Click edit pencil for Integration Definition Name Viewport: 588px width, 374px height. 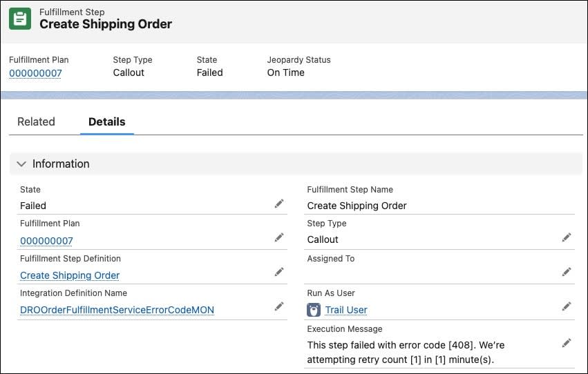tap(279, 306)
